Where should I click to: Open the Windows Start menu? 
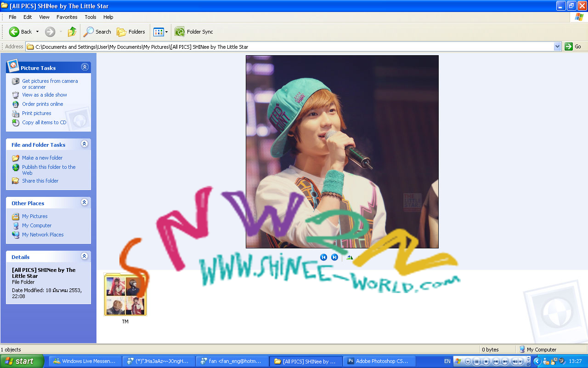point(22,361)
